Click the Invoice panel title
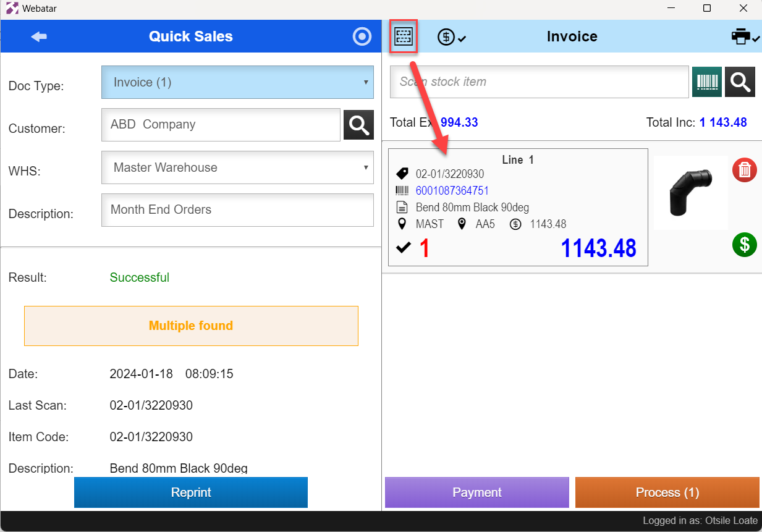The height and width of the screenshot is (532, 762). (x=572, y=36)
